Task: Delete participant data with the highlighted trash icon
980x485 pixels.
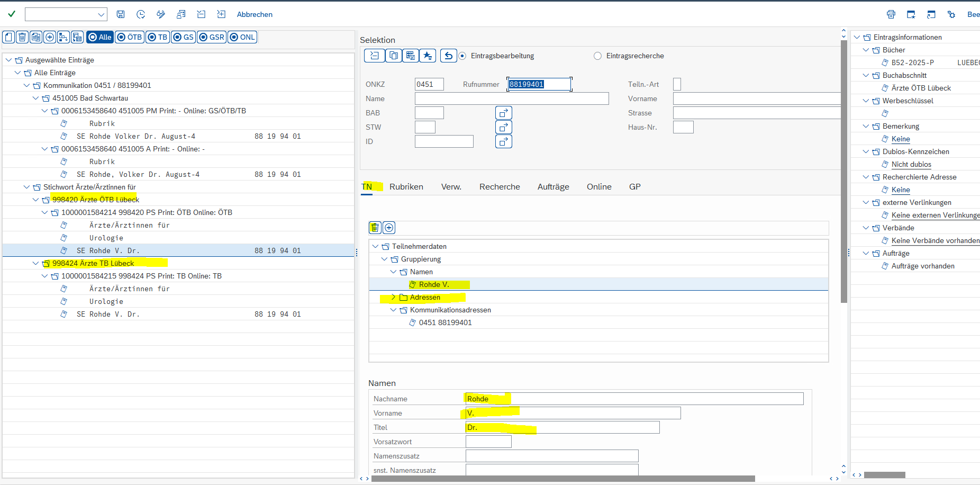Action: coord(375,228)
